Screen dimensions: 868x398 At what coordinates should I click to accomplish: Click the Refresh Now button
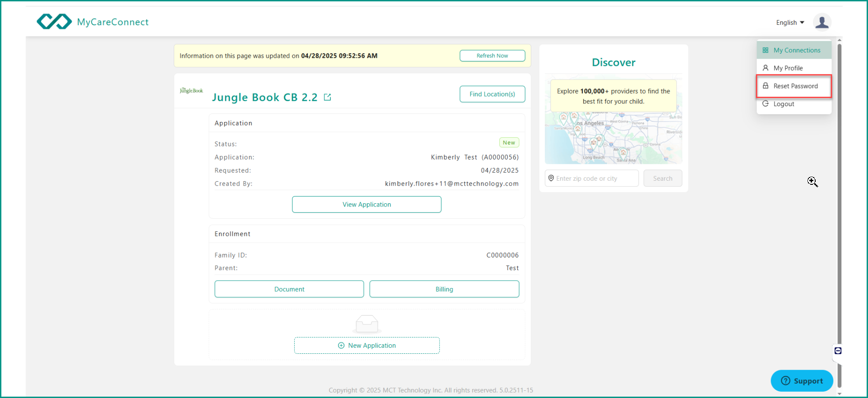492,56
